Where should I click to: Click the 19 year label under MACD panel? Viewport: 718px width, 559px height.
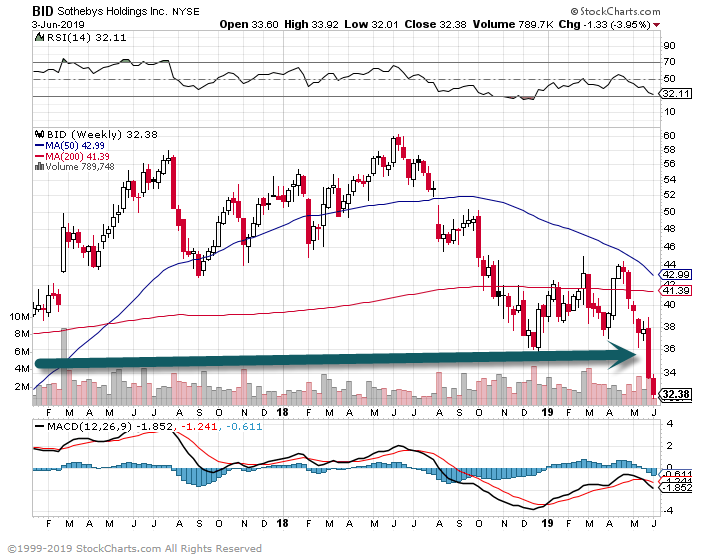tap(547, 523)
